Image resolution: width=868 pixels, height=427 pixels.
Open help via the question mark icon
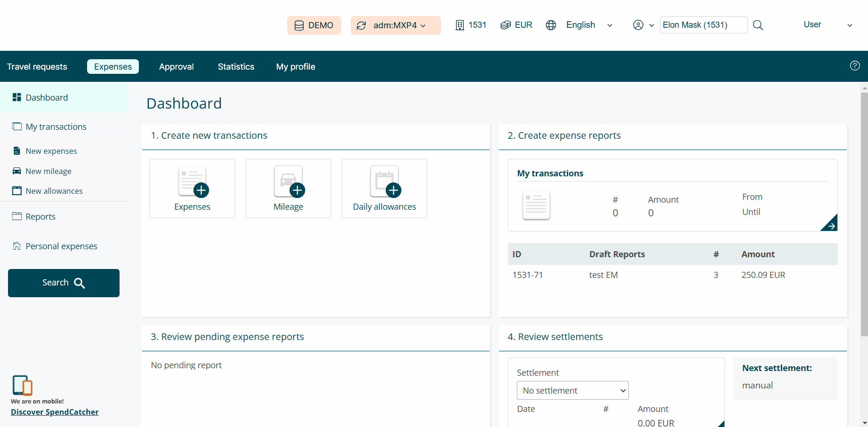click(855, 66)
